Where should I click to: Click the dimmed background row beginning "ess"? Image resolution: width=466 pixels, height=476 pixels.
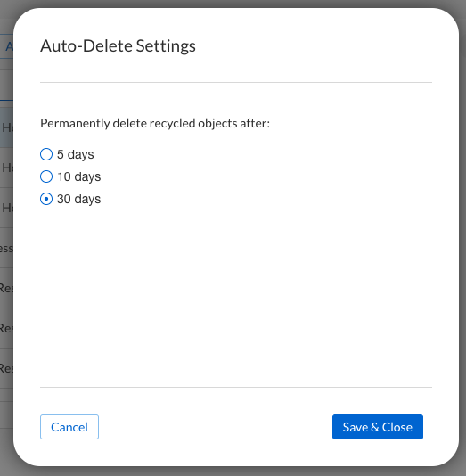pyautogui.click(x=6, y=248)
